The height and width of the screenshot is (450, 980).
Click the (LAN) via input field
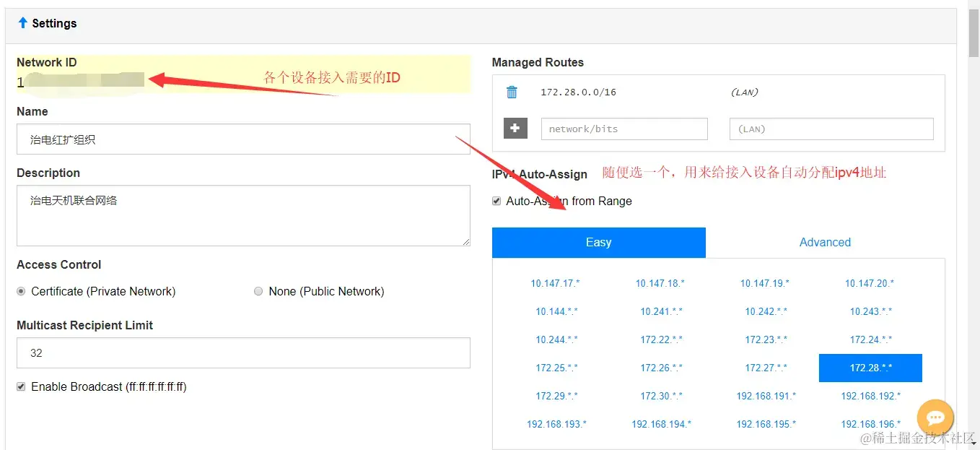[831, 129]
